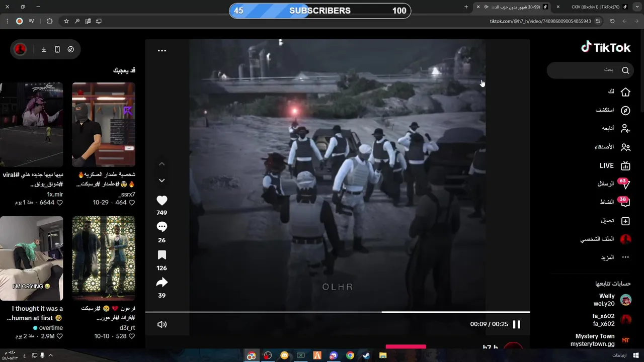
Task: Open the LIVE section
Action: point(615,166)
